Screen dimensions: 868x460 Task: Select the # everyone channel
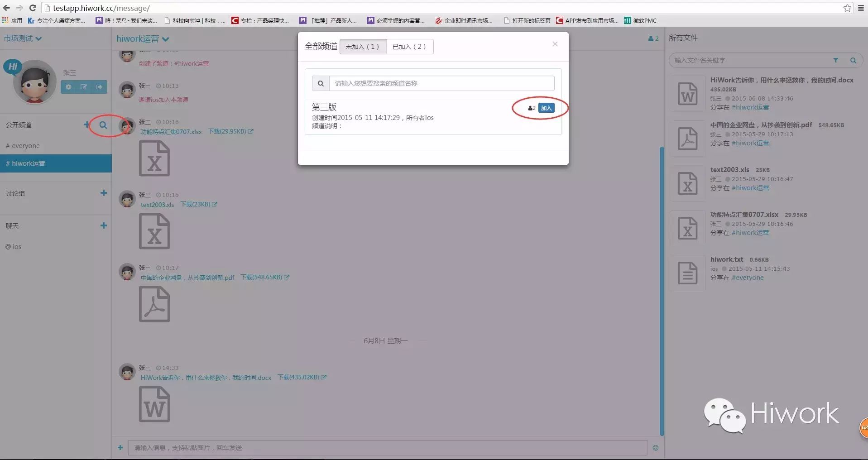(x=23, y=146)
